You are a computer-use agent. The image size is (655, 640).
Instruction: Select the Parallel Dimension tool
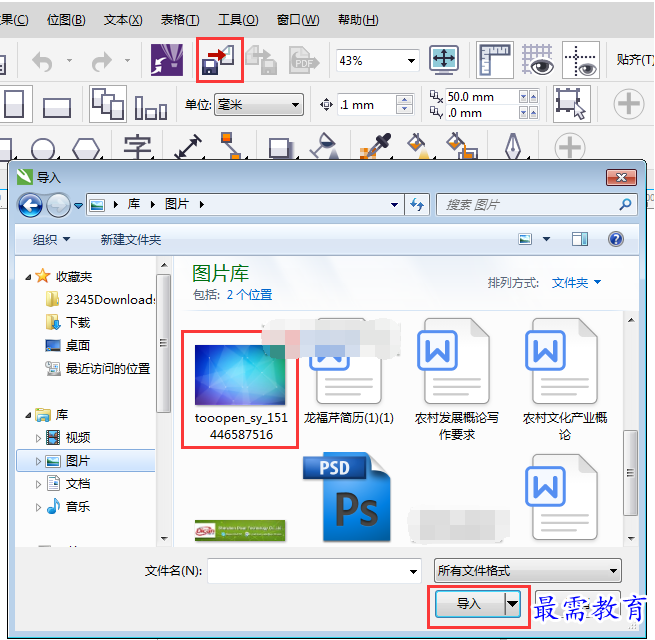coord(189,146)
